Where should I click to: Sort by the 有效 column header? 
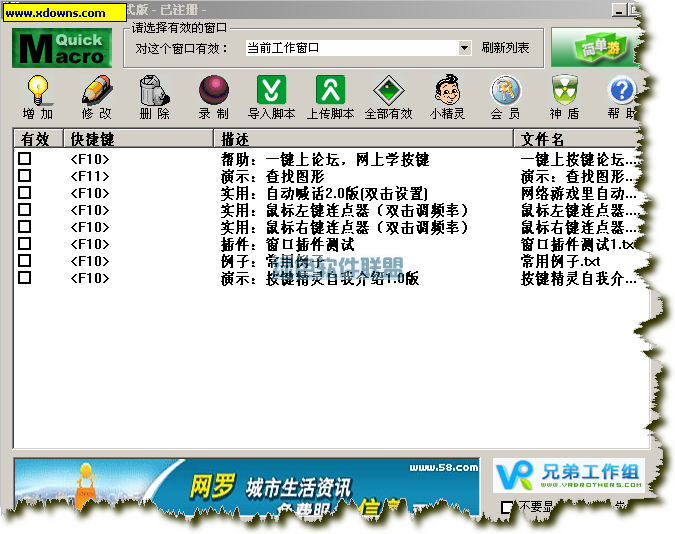click(x=38, y=139)
